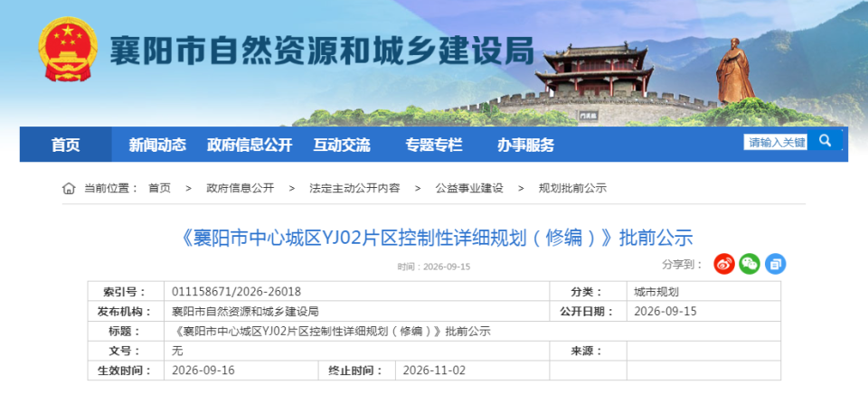Image resolution: width=868 pixels, height=394 pixels.
Task: Go to 规划批前公示 breadcrumb
Action: 572,189
